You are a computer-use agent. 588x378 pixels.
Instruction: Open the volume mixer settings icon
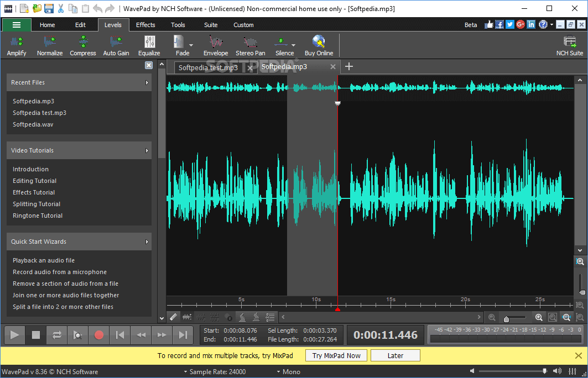[x=573, y=371]
